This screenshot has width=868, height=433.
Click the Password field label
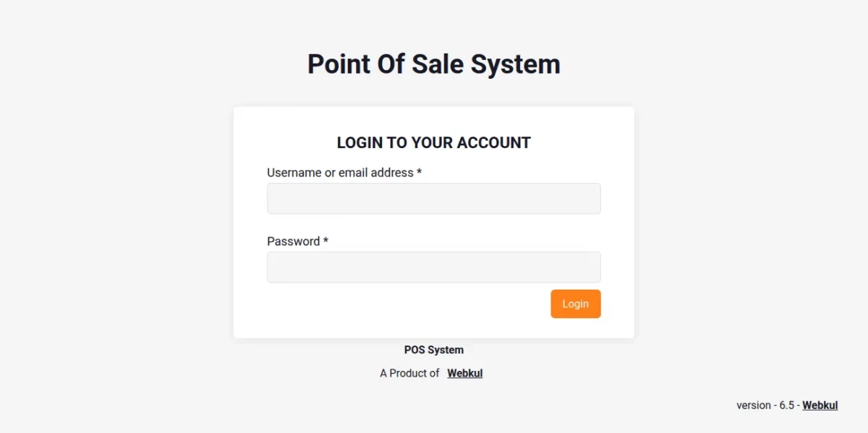pos(292,241)
